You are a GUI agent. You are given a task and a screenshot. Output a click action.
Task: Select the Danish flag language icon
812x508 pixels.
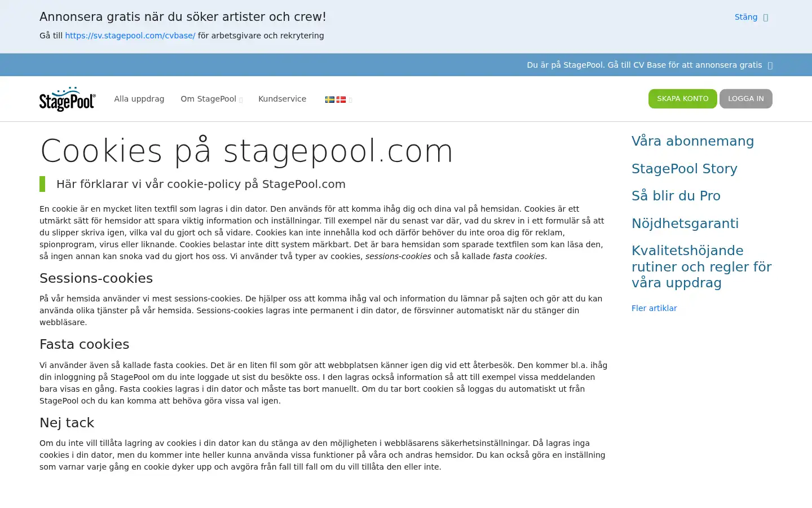point(341,99)
